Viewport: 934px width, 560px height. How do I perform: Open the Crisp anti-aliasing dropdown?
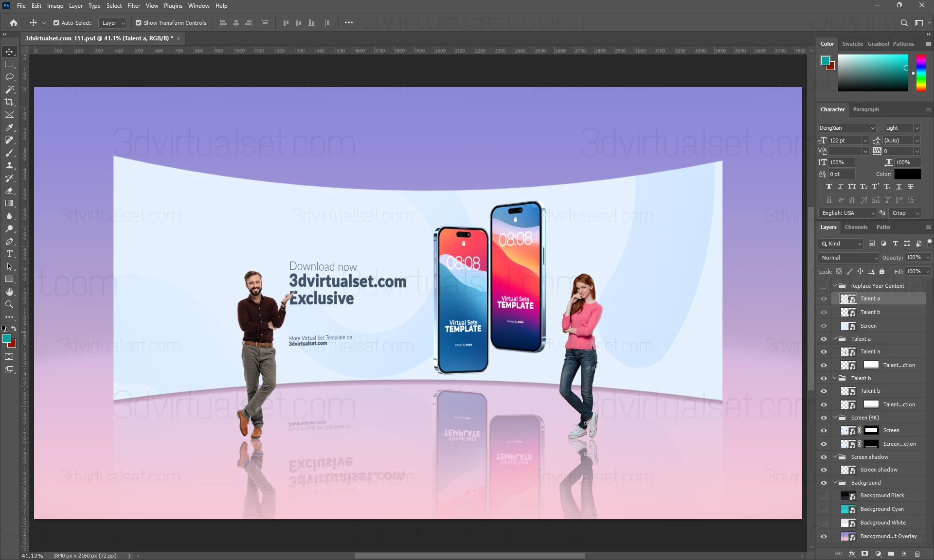(905, 213)
